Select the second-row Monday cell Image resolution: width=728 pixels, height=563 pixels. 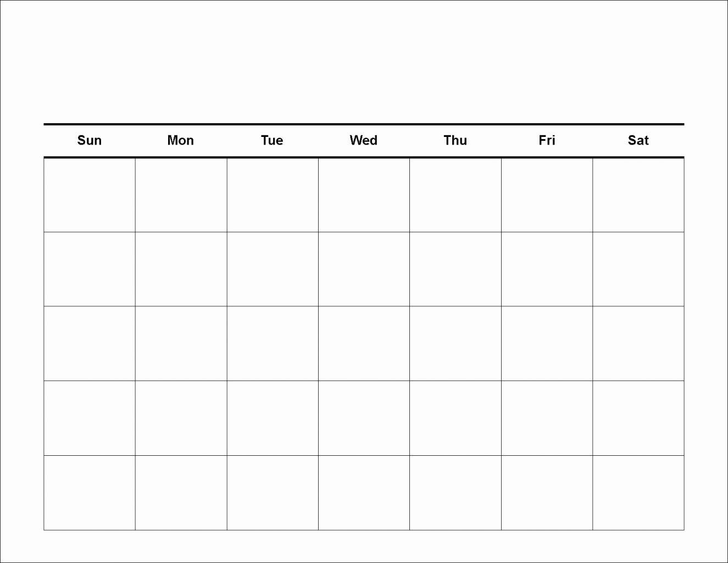(181, 269)
